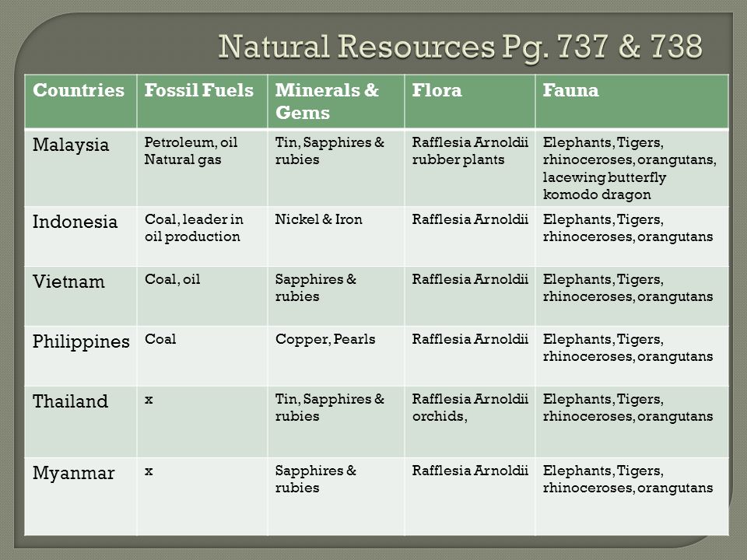
Task: Select Malaysia's fauna cell with komodo dragon
Action: point(632,168)
